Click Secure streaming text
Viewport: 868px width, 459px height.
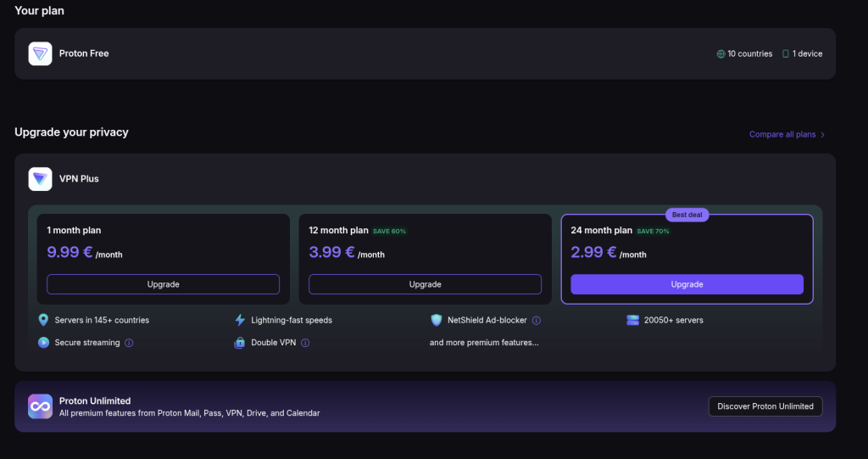tap(87, 343)
